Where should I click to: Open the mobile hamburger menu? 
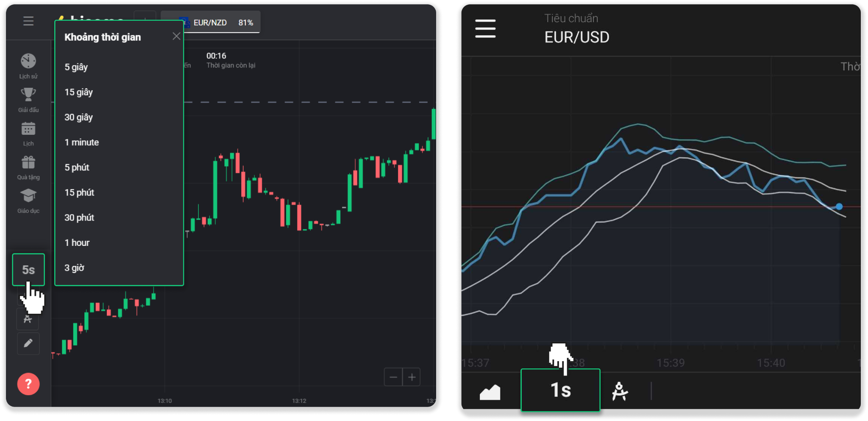coord(485,28)
